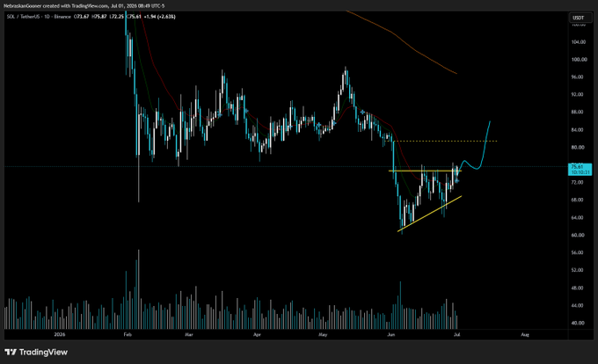
Task: Click the 56.00 price axis label
Action: click(578, 252)
